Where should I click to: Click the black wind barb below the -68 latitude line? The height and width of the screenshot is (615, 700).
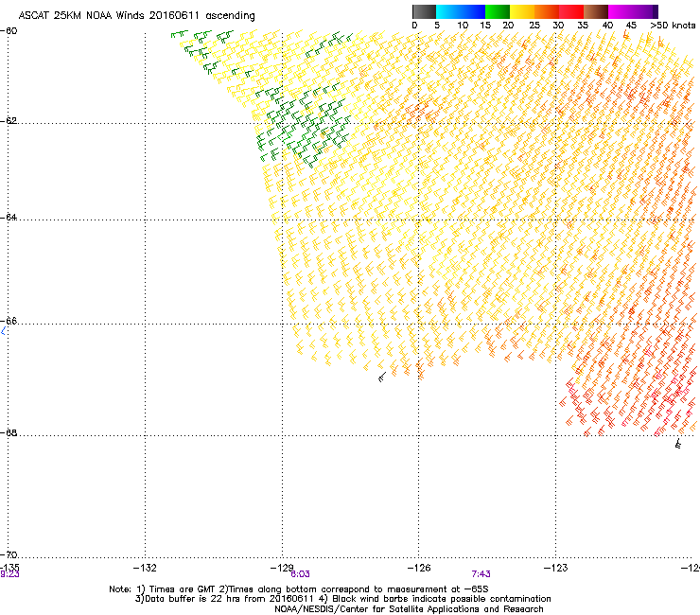[677, 444]
